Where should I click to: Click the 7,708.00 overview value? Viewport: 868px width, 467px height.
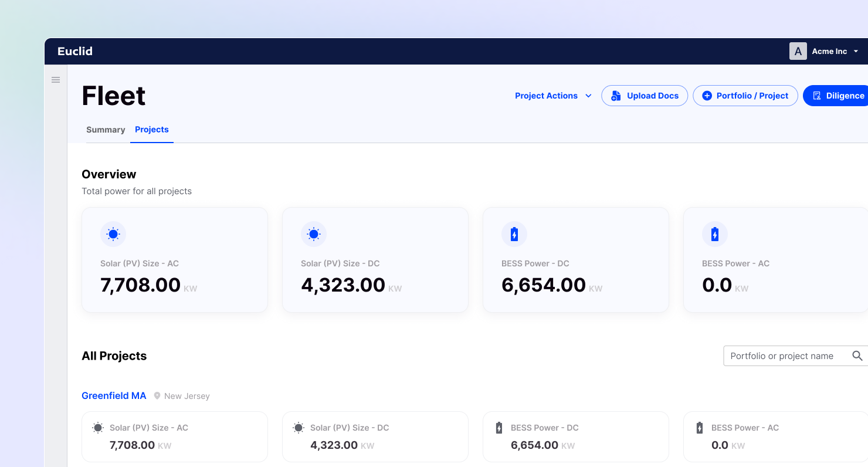pyautogui.click(x=140, y=285)
